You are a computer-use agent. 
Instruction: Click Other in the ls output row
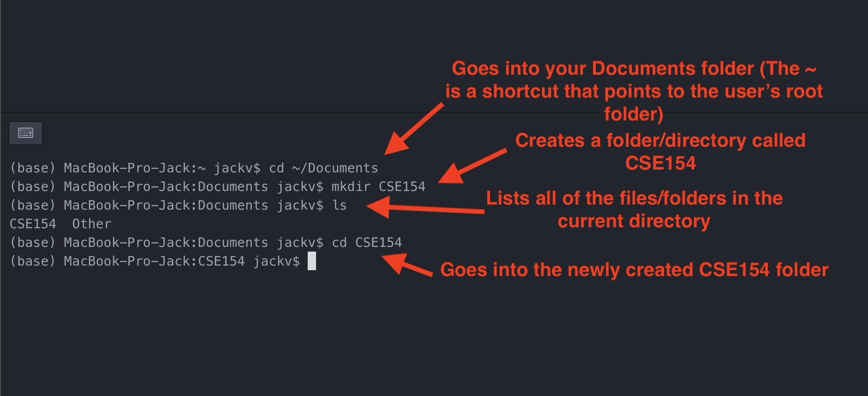pyautogui.click(x=92, y=224)
